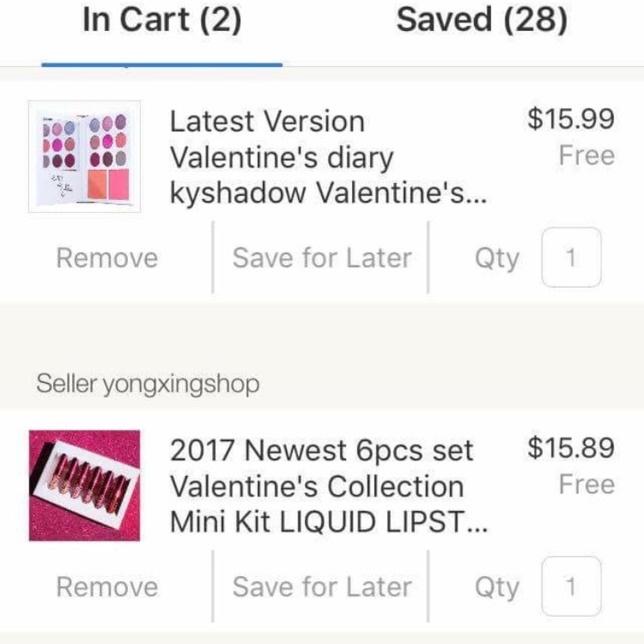Save the kyshadow palette for later
The image size is (644, 644).
(323, 258)
